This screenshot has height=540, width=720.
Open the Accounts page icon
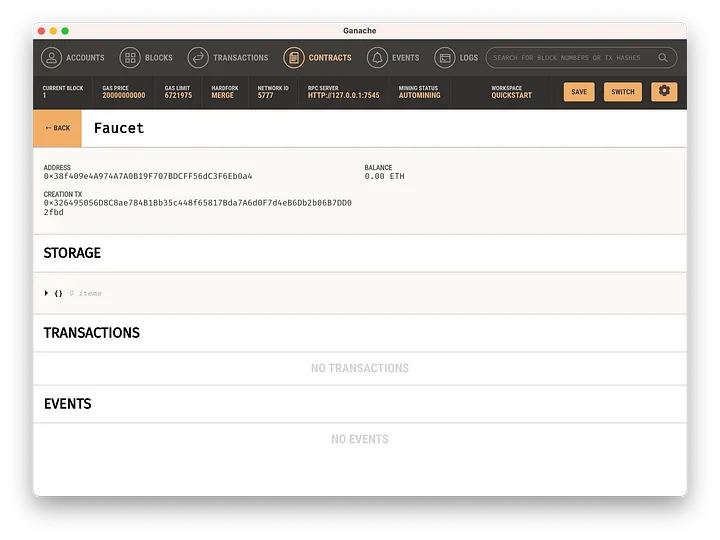[51, 58]
